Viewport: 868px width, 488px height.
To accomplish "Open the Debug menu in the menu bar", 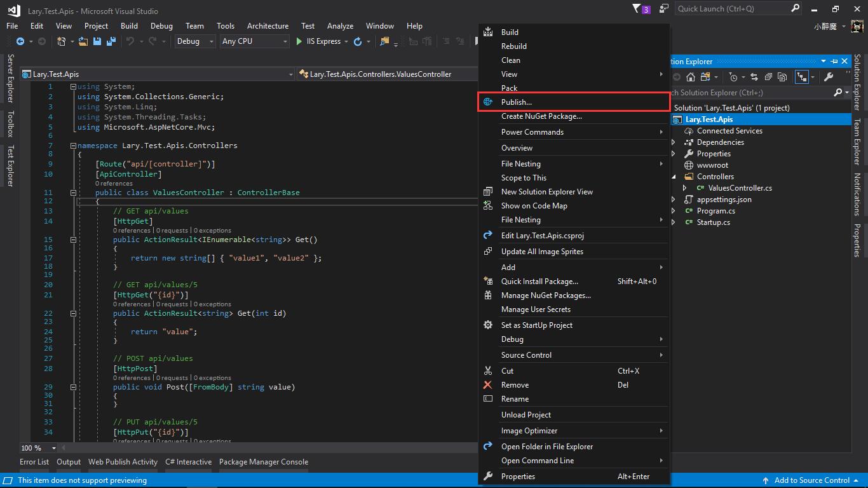I will coord(161,26).
